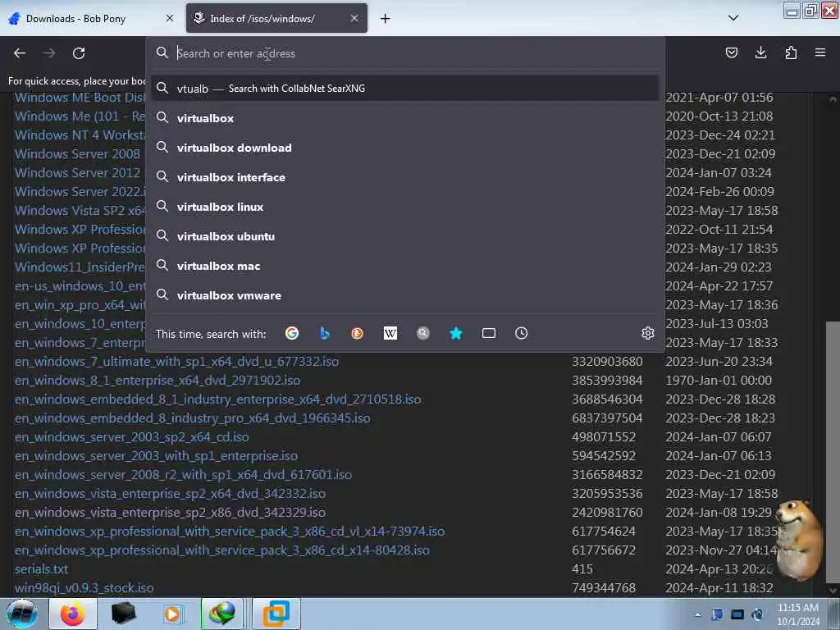
Task: Open en_windows_7_ultimate_with_sp1_x64_dvd_u_677332.iso link
Action: point(177,362)
